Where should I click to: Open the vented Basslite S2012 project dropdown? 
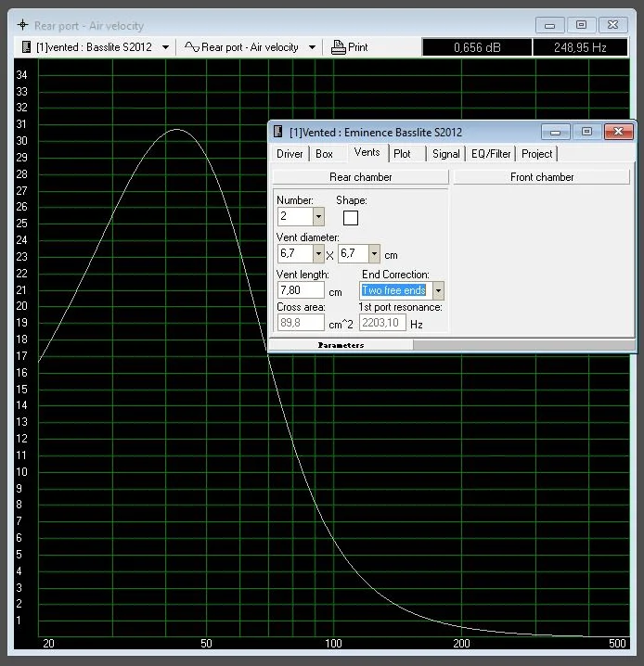click(x=165, y=46)
